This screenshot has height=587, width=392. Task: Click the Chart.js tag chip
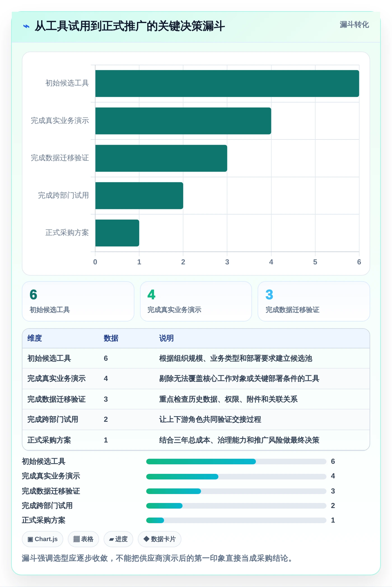(43, 539)
